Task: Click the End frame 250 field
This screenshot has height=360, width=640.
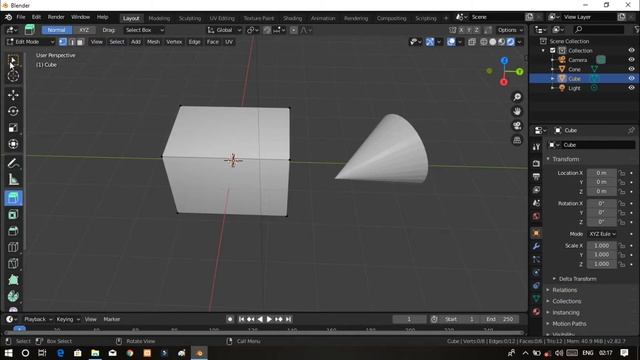Action: (500, 319)
